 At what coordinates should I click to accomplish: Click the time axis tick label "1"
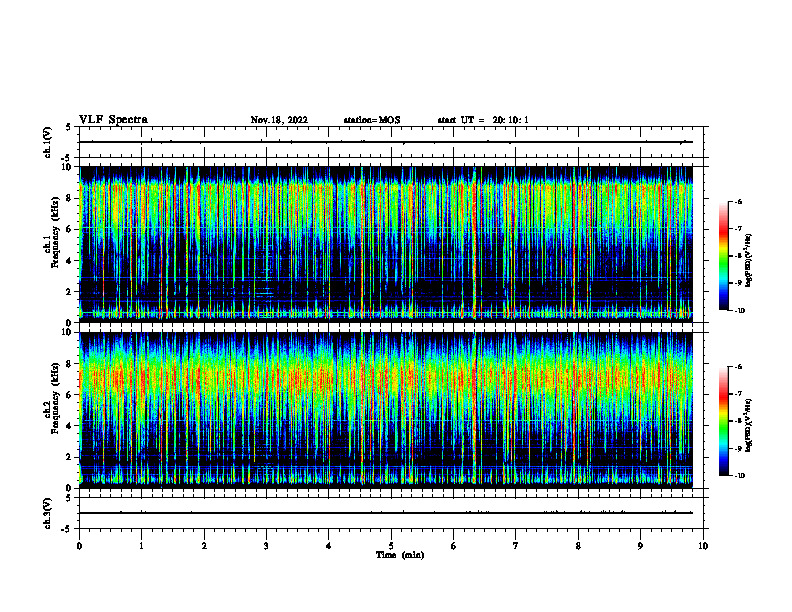pos(141,546)
